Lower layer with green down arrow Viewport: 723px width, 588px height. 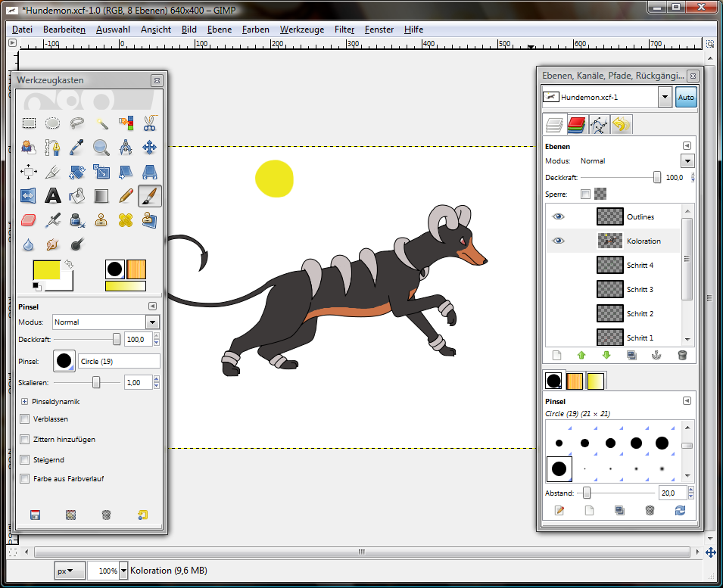click(606, 355)
